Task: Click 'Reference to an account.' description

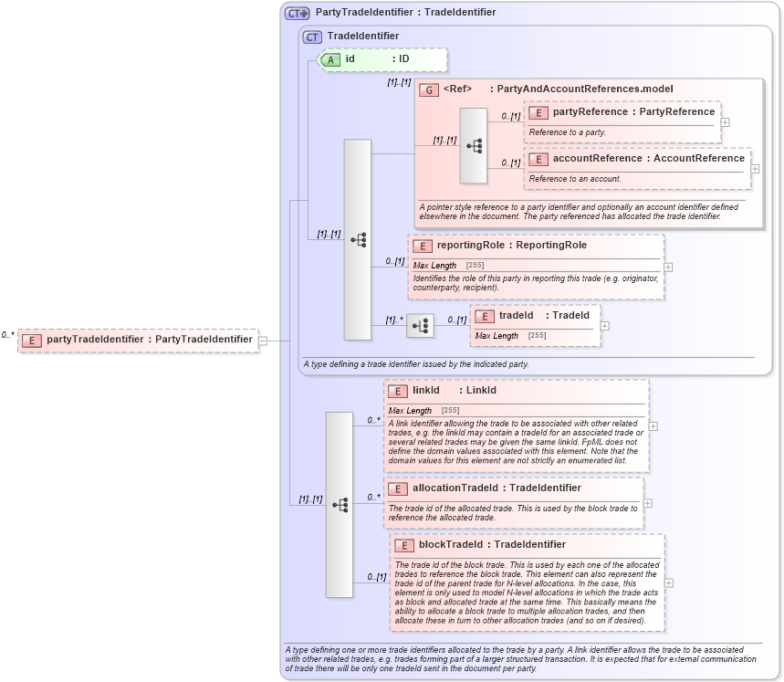Action: point(574,179)
